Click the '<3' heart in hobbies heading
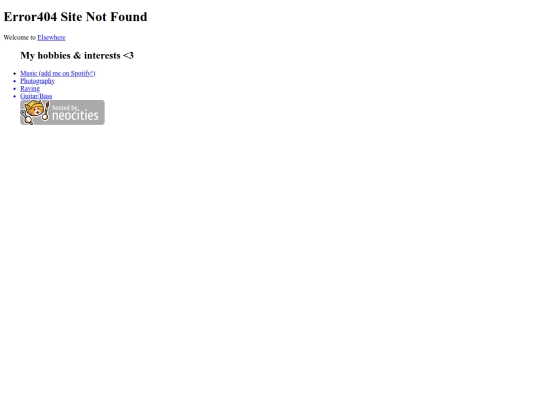This screenshot has height=405, width=540. (x=128, y=55)
